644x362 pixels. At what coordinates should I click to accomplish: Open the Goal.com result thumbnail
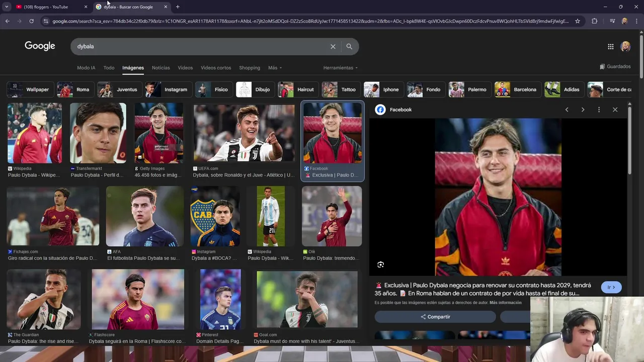click(307, 299)
